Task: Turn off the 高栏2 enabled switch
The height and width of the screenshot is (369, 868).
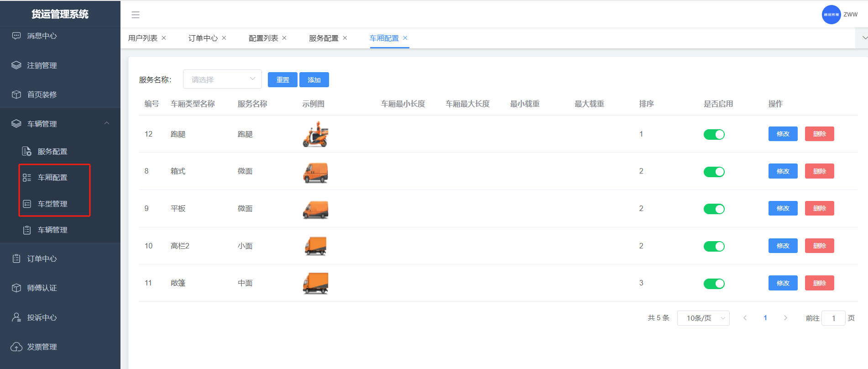Action: pyautogui.click(x=714, y=246)
